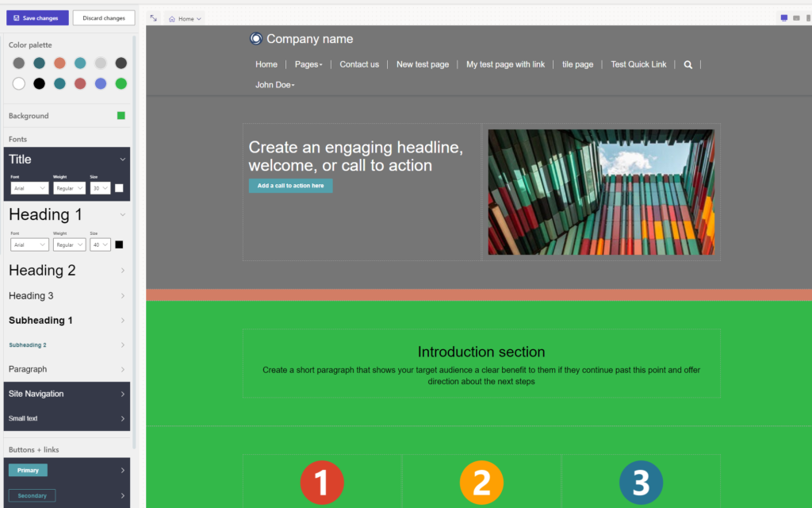Click the full-screen expand arrows icon
812x508 pixels.
[154, 18]
